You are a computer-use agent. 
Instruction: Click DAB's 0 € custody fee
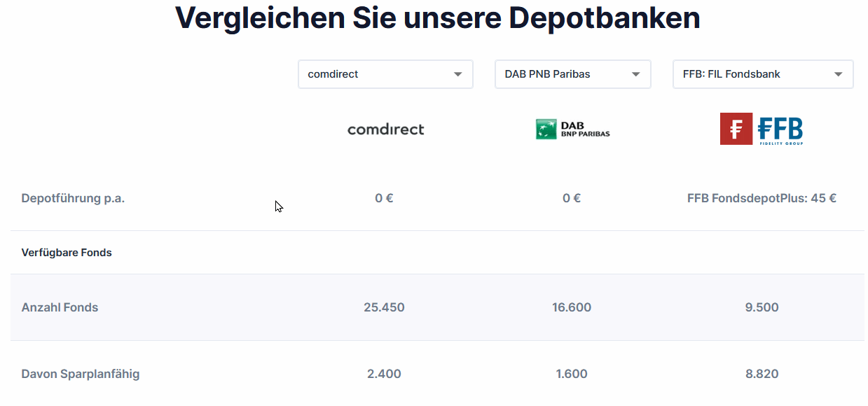coord(572,198)
